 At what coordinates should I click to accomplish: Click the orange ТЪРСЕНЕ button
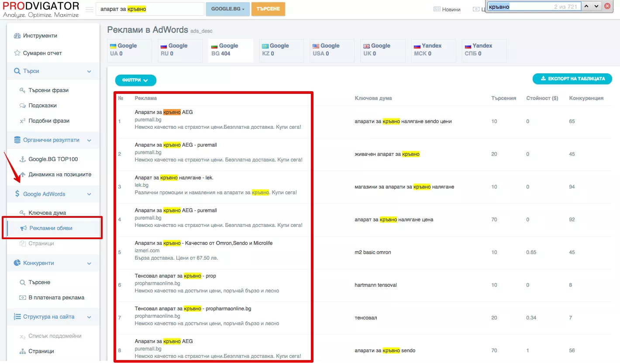point(268,9)
